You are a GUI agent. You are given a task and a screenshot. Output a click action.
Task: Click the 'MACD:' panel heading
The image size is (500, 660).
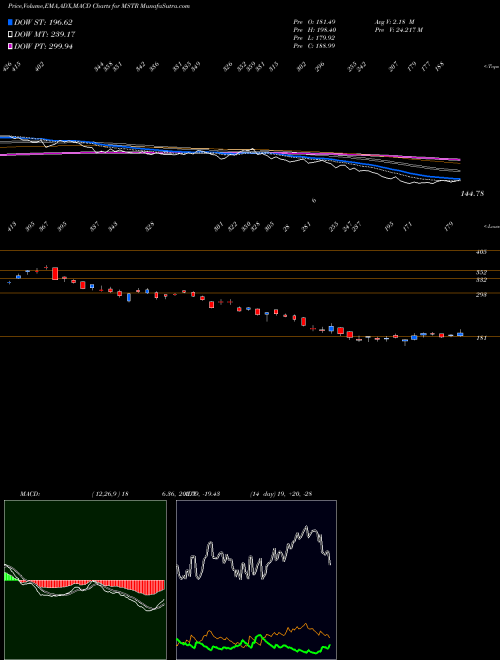click(x=29, y=494)
